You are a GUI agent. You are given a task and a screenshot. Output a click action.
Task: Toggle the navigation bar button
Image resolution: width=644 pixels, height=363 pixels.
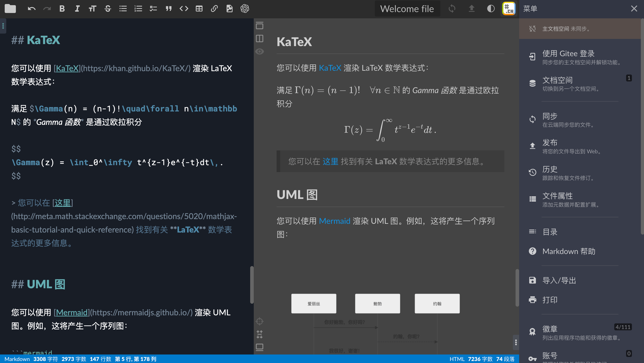[260, 26]
